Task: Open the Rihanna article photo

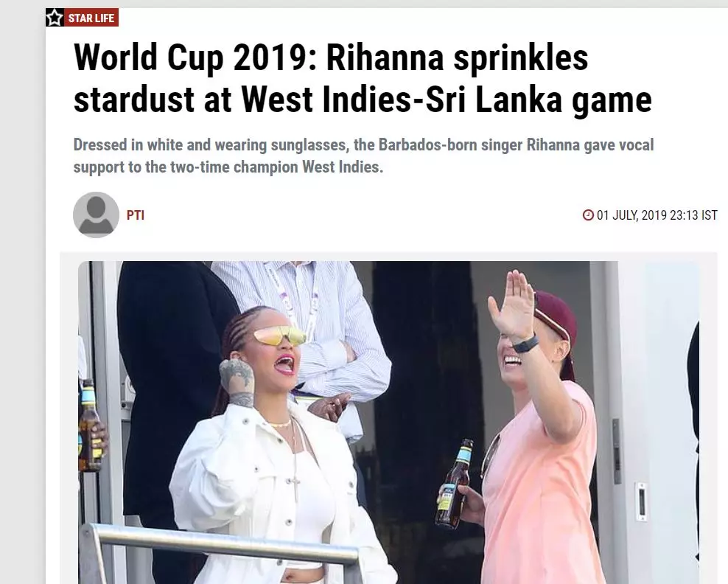Action: point(388,423)
